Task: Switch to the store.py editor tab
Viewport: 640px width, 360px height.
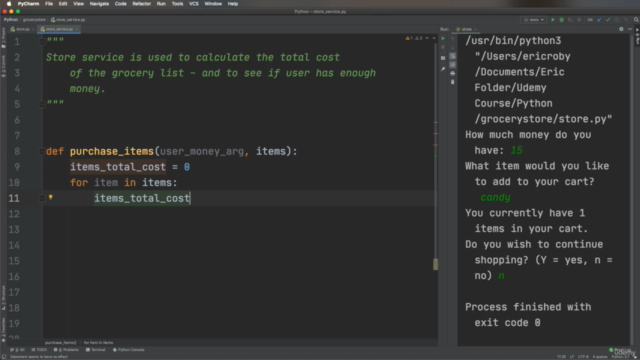Action: coord(21,29)
